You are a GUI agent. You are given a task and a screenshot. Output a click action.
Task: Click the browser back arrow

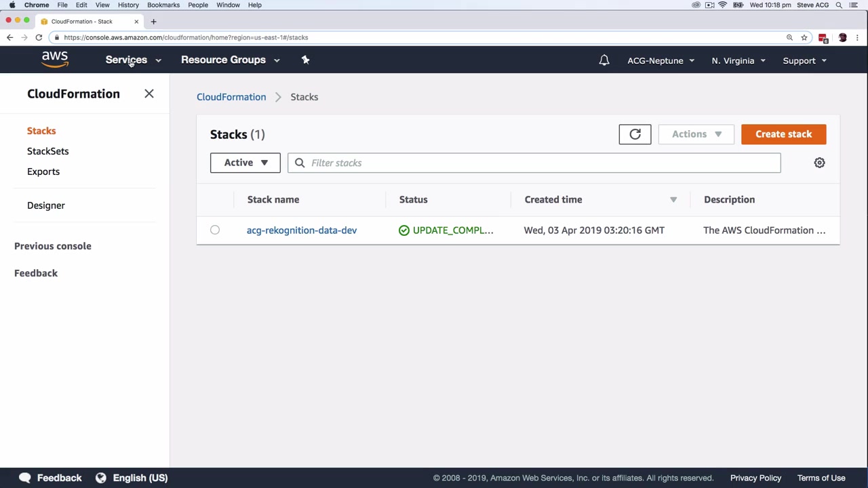pyautogui.click(x=9, y=37)
